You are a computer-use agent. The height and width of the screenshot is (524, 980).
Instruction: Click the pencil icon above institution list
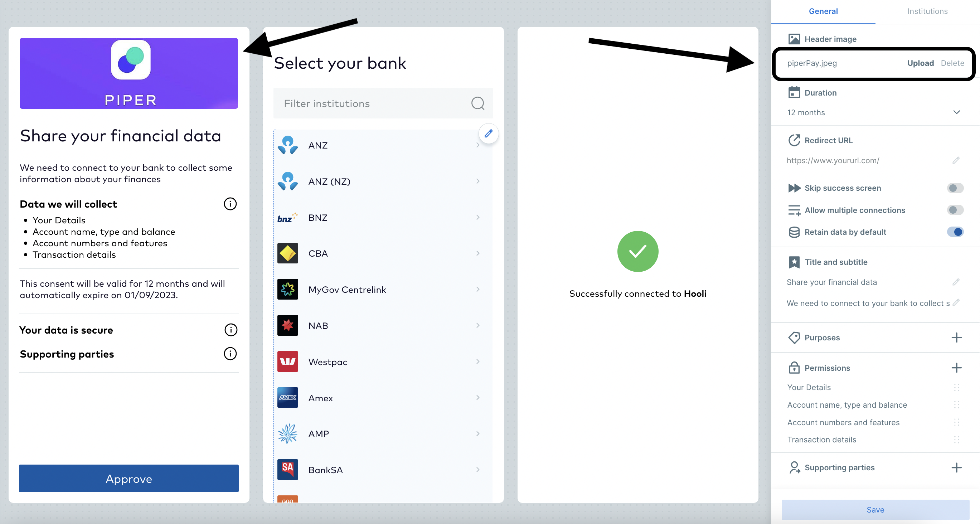pos(489,134)
